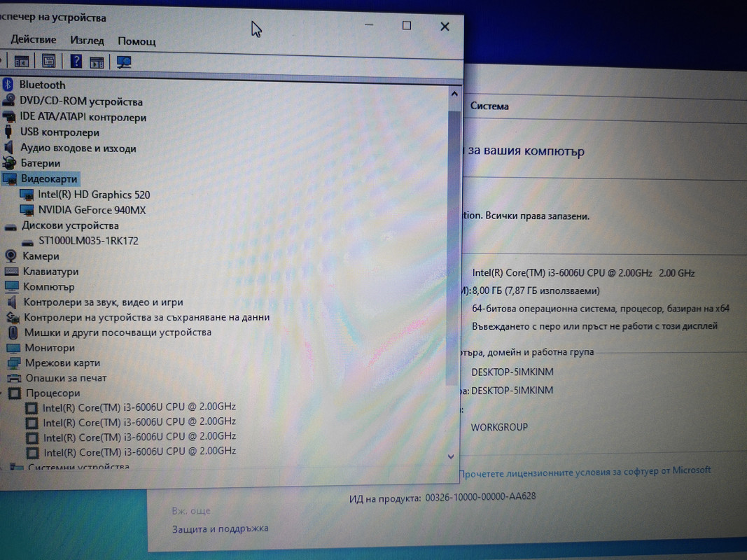Screen dimensions: 747x560
Task: Click the 64-битова операционна система text
Action: 600,309
